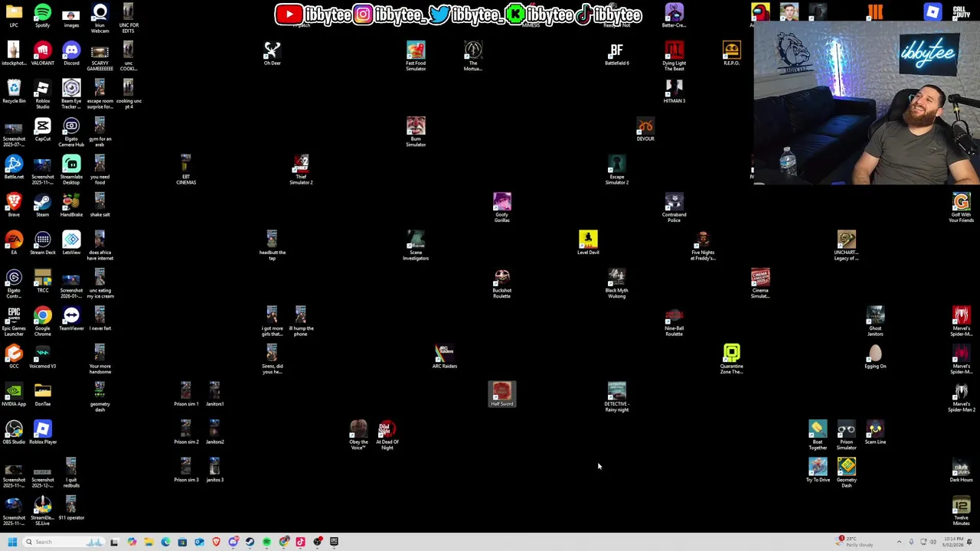Open NVIDIA App desktop icon
980x551 pixels.
click(14, 394)
